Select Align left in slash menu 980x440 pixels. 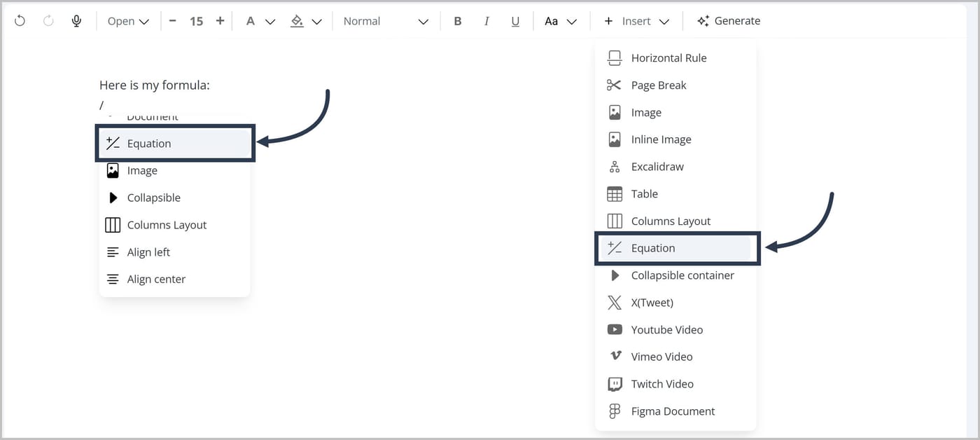coord(175,252)
